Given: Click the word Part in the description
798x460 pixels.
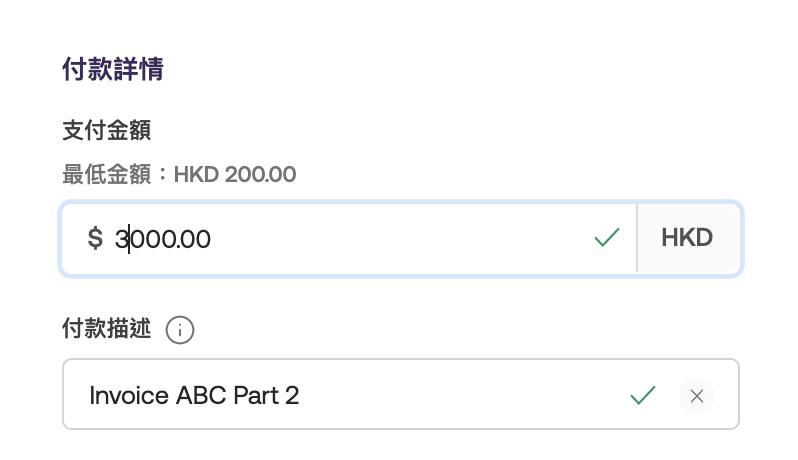Looking at the screenshot, I should coord(256,396).
